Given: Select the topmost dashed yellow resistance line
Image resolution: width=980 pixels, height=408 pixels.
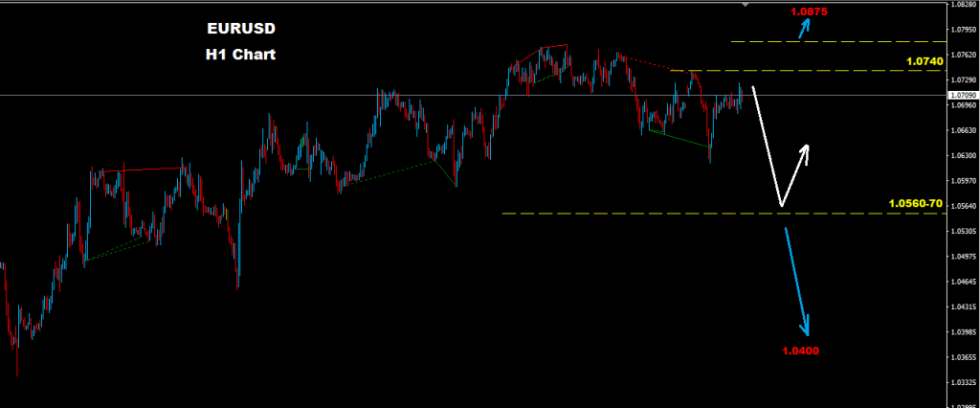Looking at the screenshot, I should pyautogui.click(x=837, y=42).
